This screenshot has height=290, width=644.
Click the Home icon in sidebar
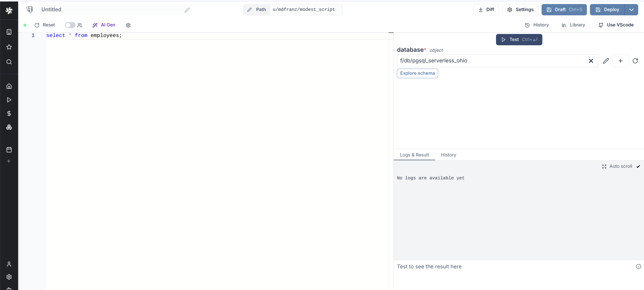(9, 86)
